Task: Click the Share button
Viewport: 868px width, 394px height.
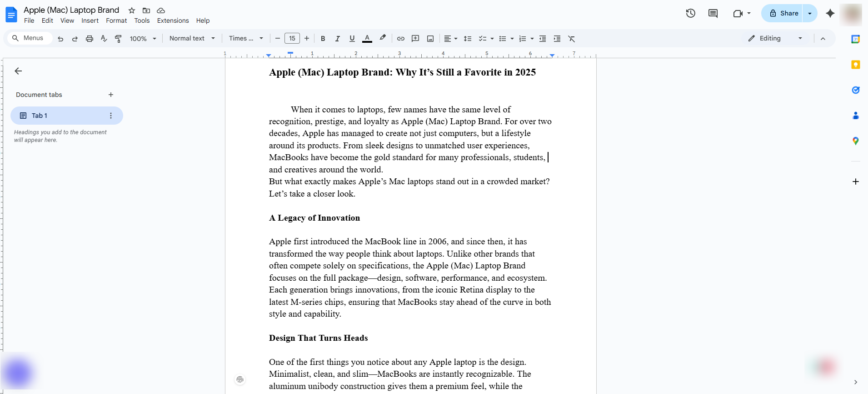Action: tap(783, 13)
